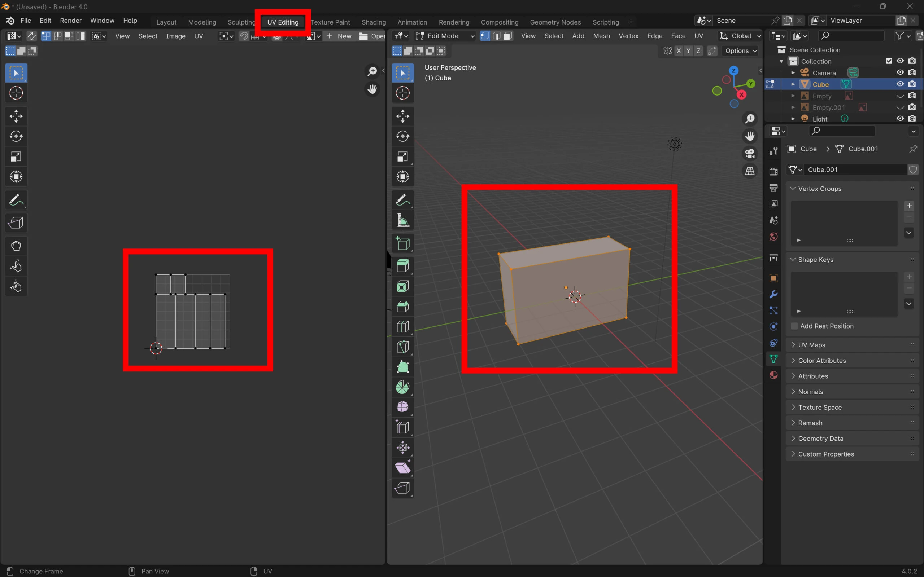924x577 pixels.
Task: Click the Rip Region tool in UV editor
Action: point(16,223)
